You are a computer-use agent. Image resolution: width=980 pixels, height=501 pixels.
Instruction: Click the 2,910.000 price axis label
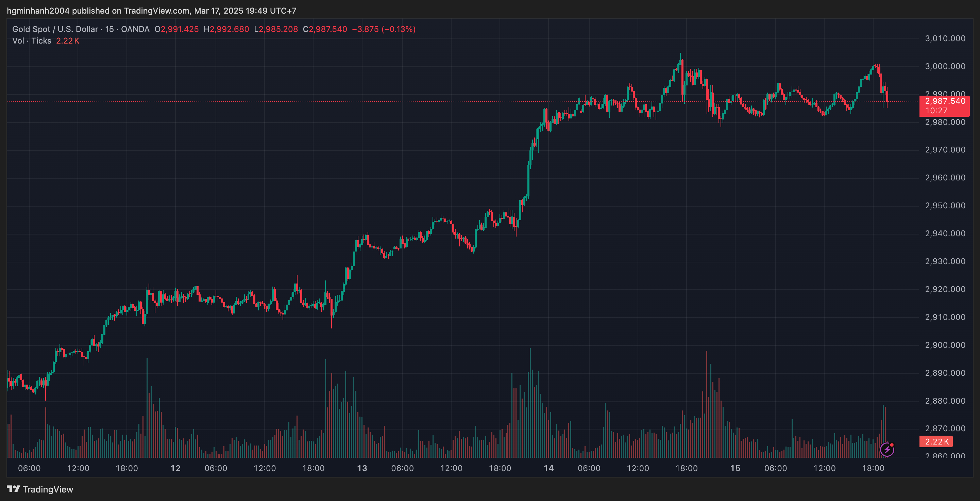[x=945, y=317]
